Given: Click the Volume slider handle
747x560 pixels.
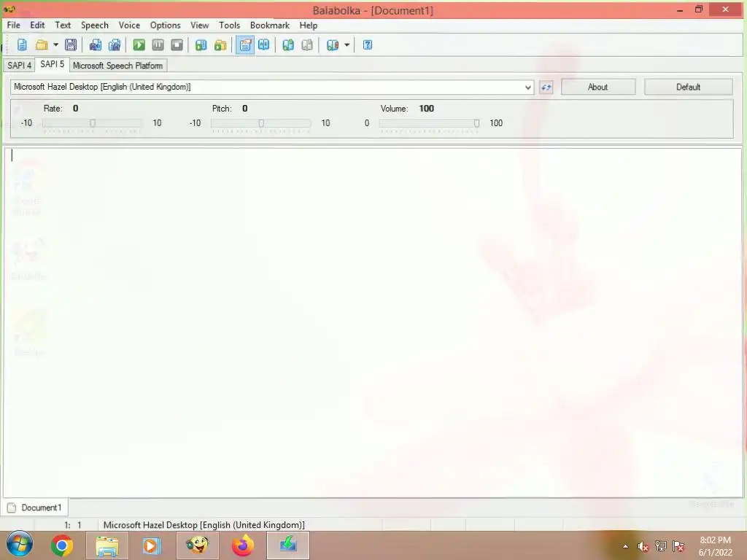Looking at the screenshot, I should tap(476, 123).
